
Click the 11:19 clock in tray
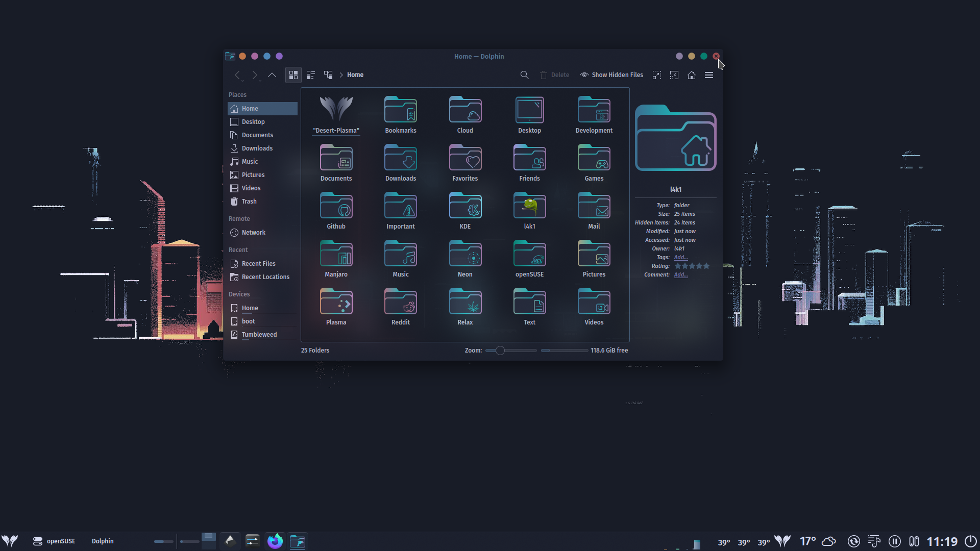(x=942, y=541)
